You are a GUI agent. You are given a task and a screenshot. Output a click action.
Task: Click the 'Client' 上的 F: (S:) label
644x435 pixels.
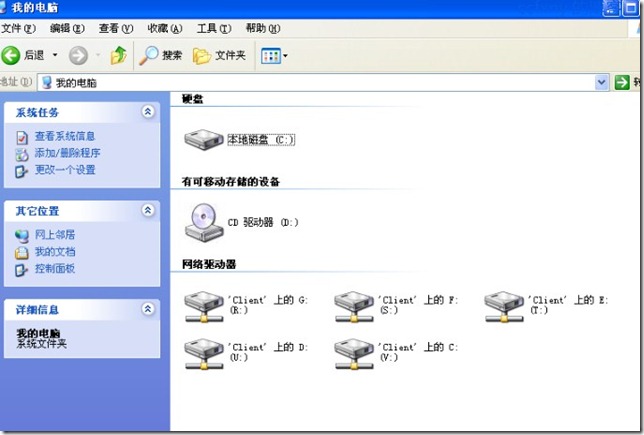[418, 305]
